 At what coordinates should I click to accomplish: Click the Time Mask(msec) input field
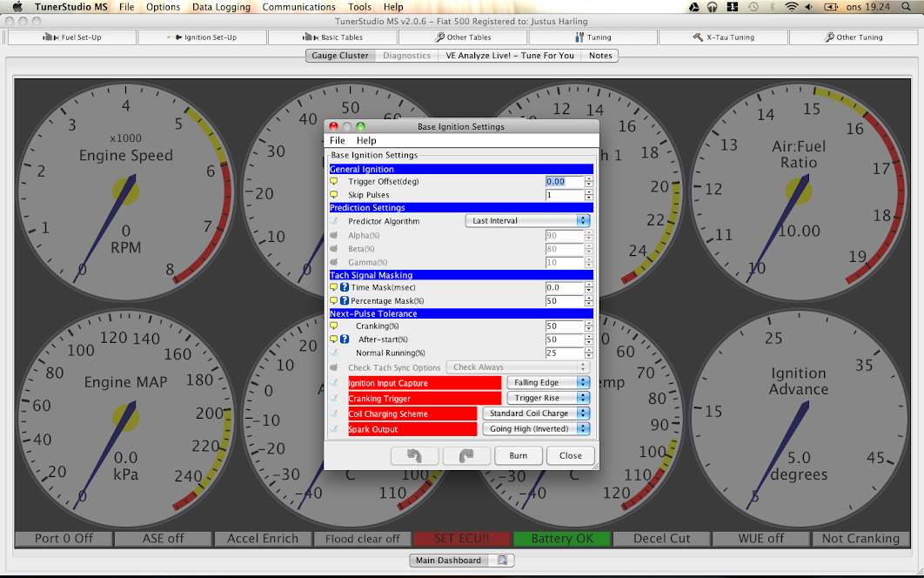[564, 288]
